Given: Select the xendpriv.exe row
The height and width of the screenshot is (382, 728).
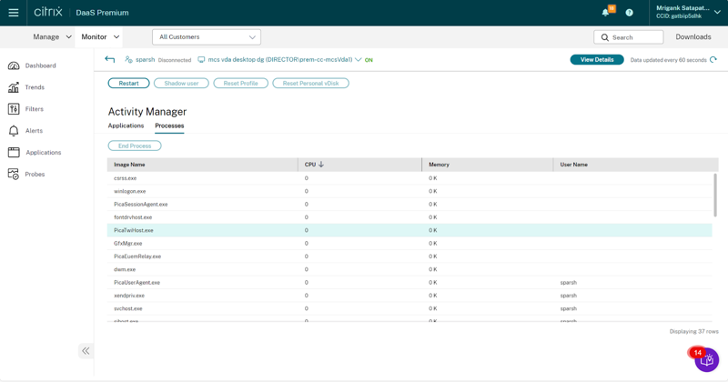Looking at the screenshot, I should [410, 295].
